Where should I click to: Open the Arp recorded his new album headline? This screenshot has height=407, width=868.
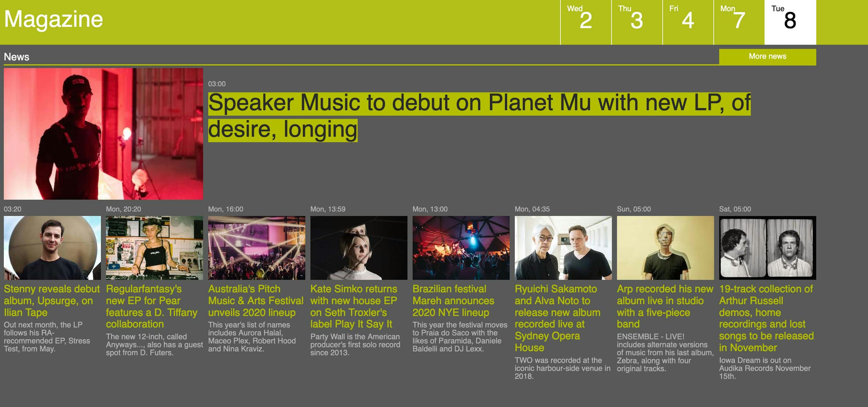(665, 306)
